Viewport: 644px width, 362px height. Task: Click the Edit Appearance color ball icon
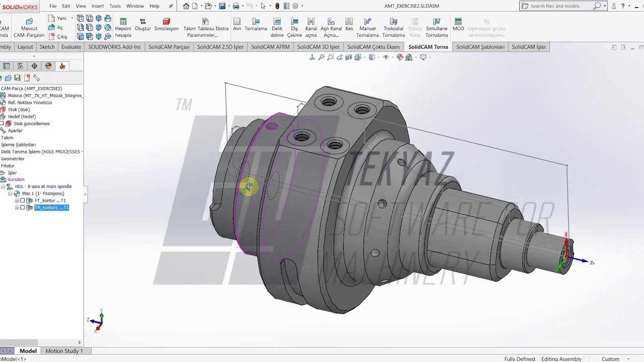400,57
